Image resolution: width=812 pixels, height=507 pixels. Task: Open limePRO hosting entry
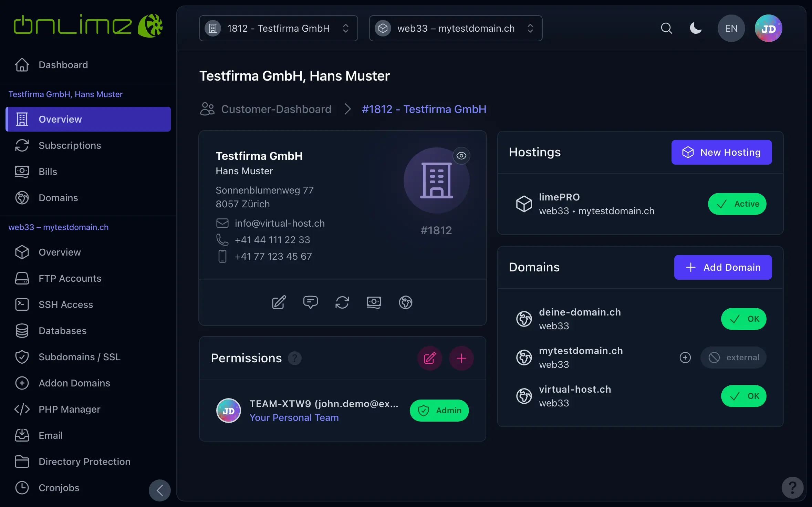pos(641,204)
